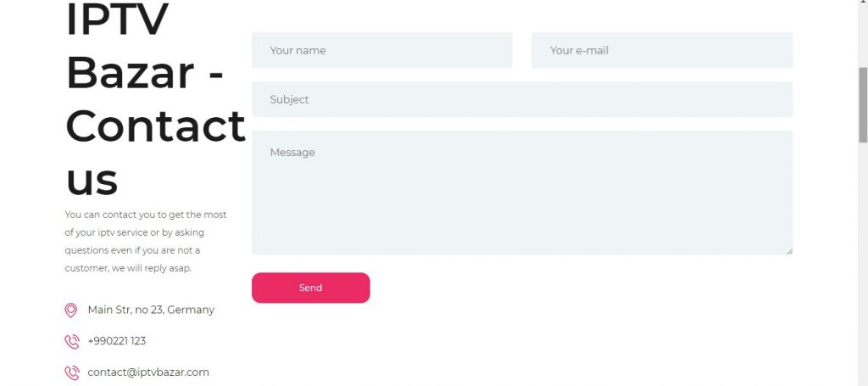Select the Subject input box
This screenshot has height=386, width=868.
pos(522,100)
